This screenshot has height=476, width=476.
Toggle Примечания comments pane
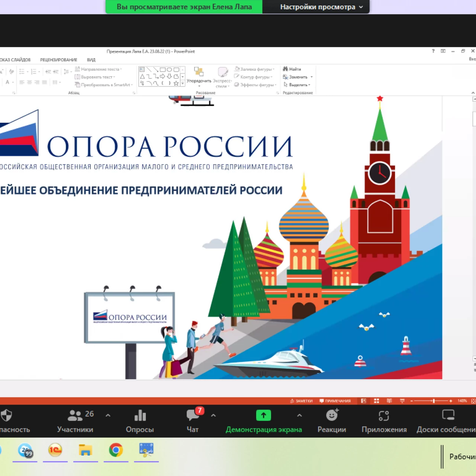pyautogui.click(x=335, y=401)
